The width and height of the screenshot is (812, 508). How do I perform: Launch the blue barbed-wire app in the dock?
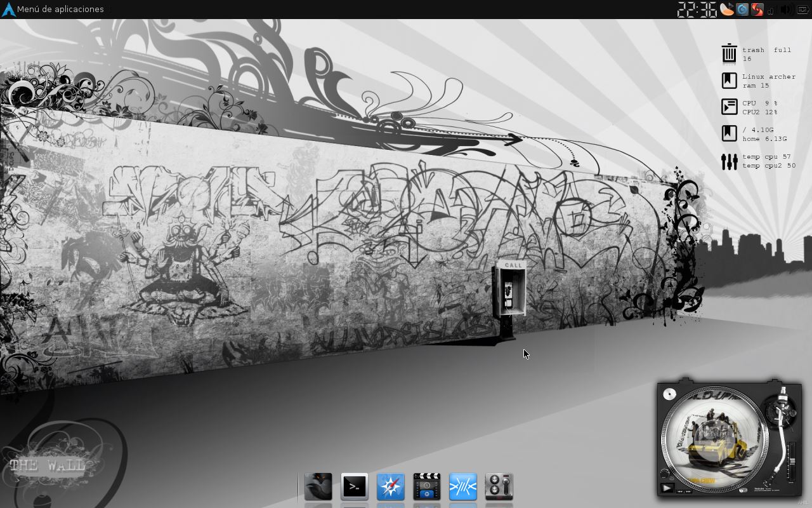[x=463, y=487]
